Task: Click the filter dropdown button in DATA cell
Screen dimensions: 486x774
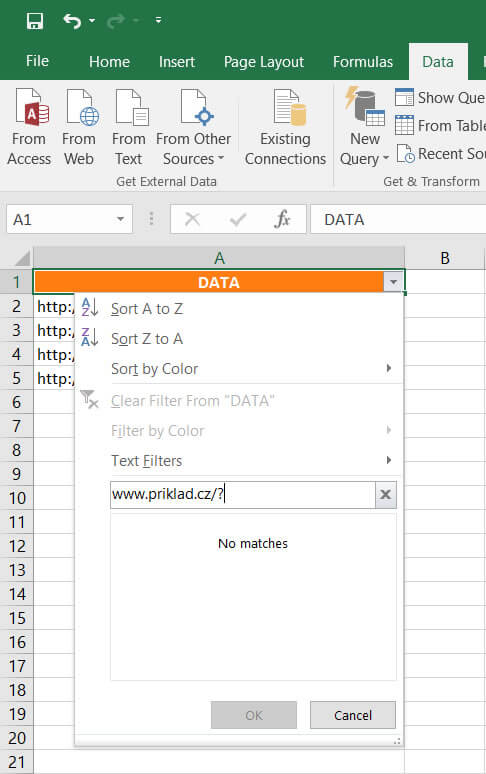Action: (x=393, y=282)
